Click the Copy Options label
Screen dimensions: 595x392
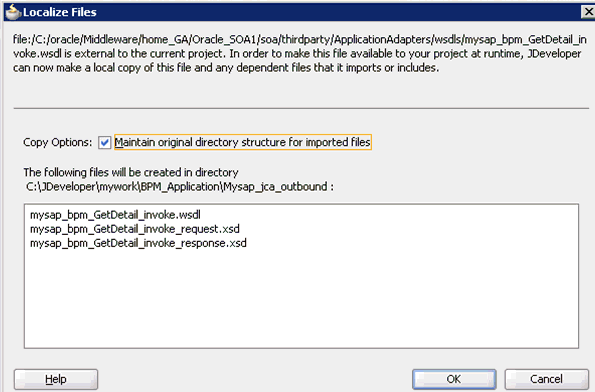(x=57, y=142)
